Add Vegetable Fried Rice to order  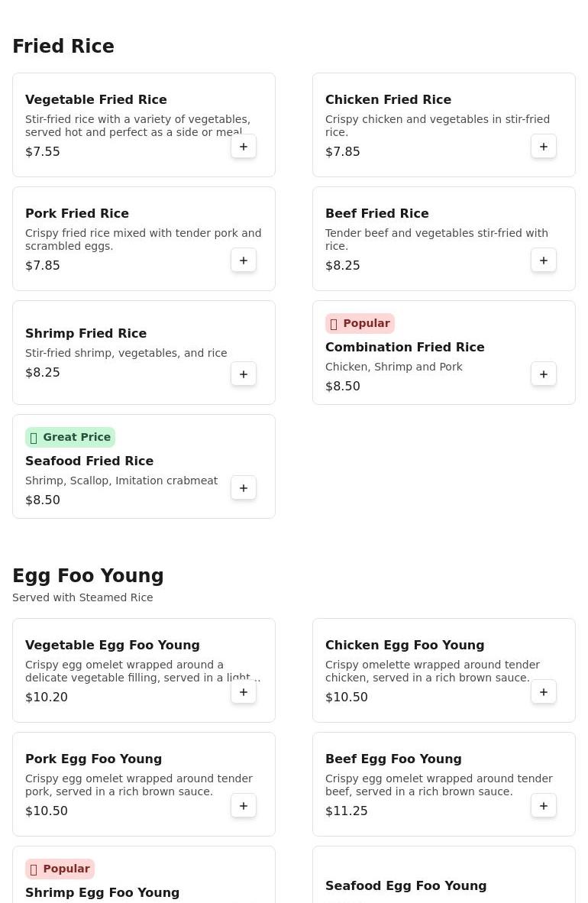[244, 147]
